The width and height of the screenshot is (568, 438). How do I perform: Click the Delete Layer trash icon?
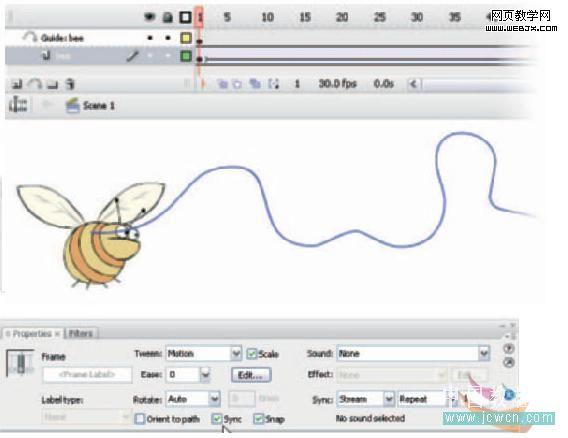pos(70,84)
